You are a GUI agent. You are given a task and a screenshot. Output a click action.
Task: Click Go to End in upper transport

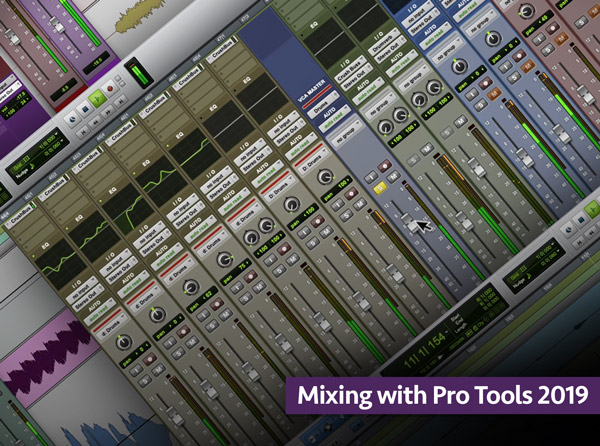pyautogui.click(x=120, y=101)
